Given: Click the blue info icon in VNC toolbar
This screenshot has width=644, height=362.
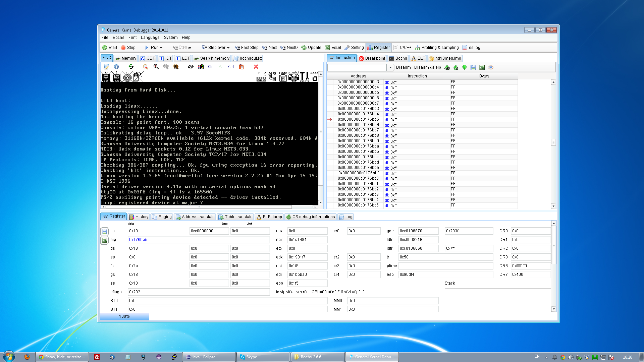Looking at the screenshot, I should tap(116, 67).
